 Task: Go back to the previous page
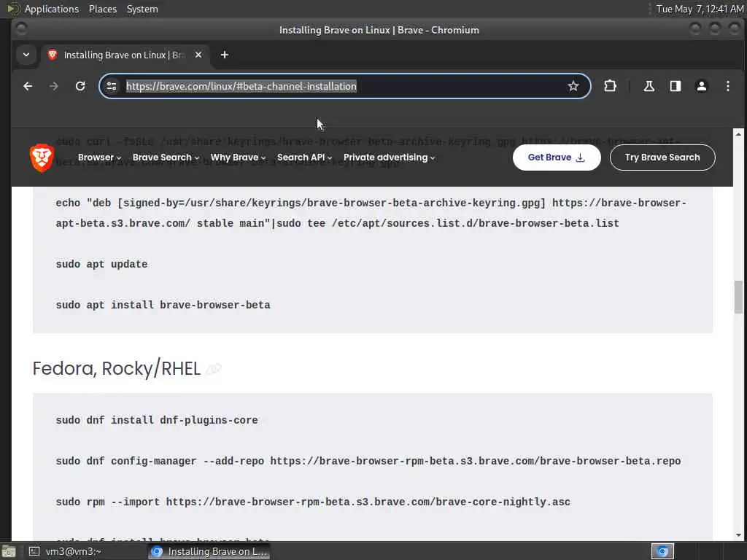point(28,86)
